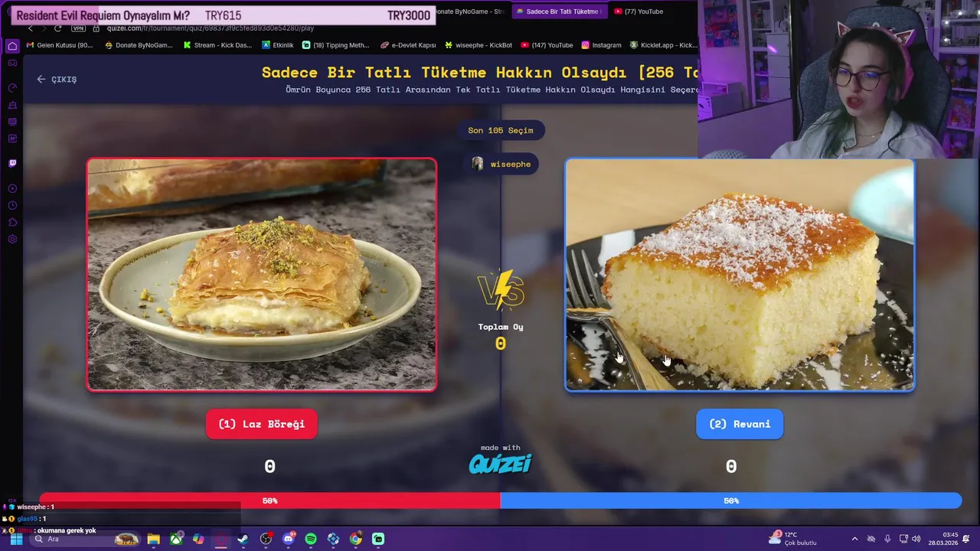Open the Kicklet.app bookmark
Viewport: 980px width, 551px height.
(x=663, y=45)
